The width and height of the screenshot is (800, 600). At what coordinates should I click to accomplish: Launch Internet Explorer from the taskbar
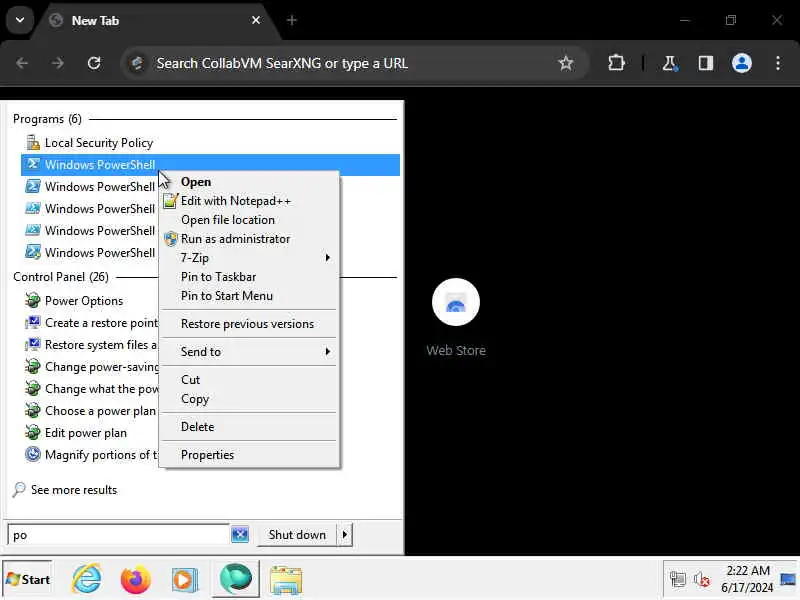(x=87, y=580)
